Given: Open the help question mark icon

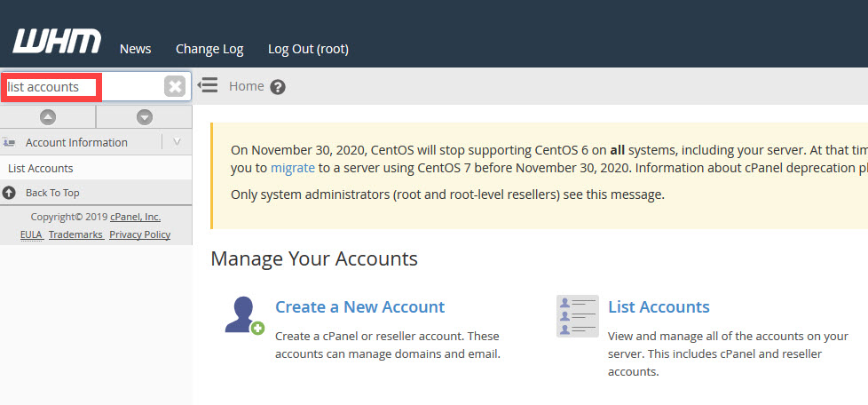Looking at the screenshot, I should 278,87.
